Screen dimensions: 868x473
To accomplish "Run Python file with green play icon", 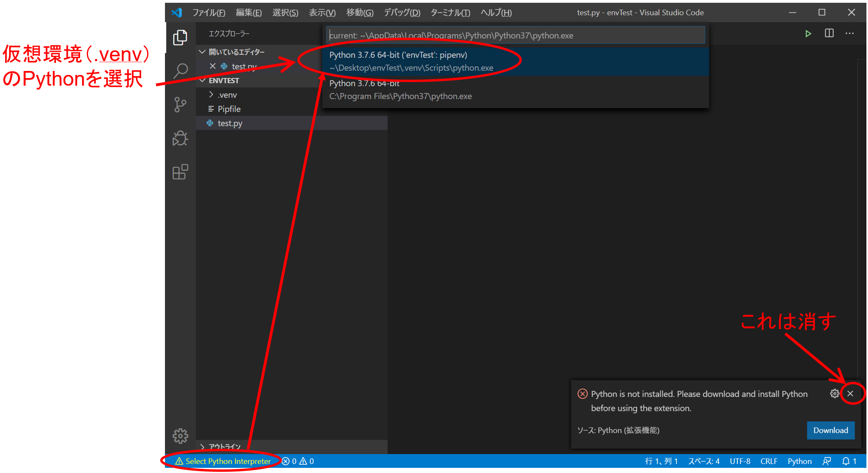I will 808,34.
